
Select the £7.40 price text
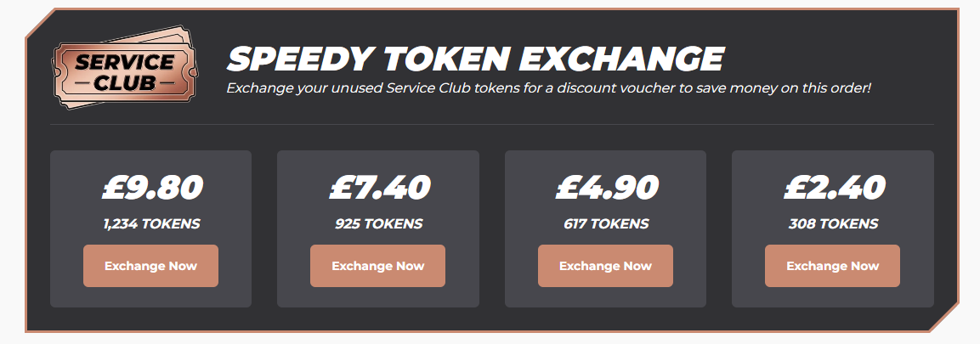coord(380,188)
